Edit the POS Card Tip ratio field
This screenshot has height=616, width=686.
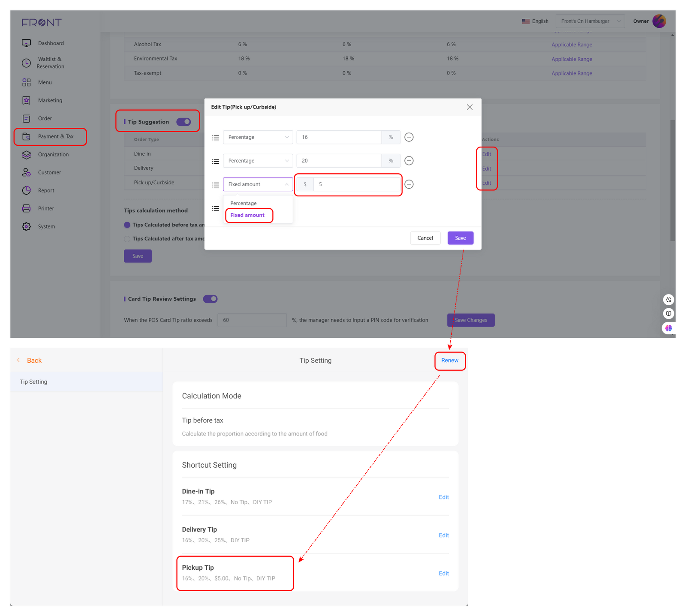point(252,320)
